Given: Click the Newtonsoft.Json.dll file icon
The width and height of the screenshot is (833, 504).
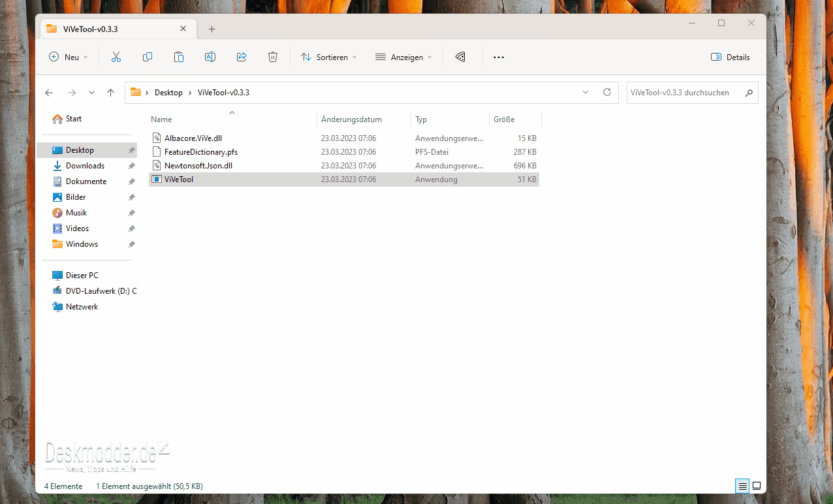Looking at the screenshot, I should click(x=157, y=166).
